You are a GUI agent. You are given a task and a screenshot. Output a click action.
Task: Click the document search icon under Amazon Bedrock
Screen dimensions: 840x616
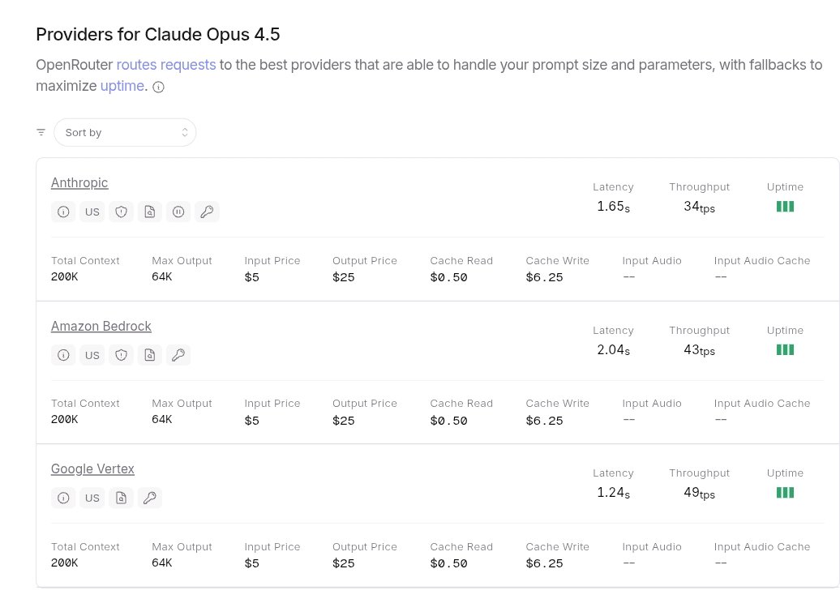pos(149,355)
